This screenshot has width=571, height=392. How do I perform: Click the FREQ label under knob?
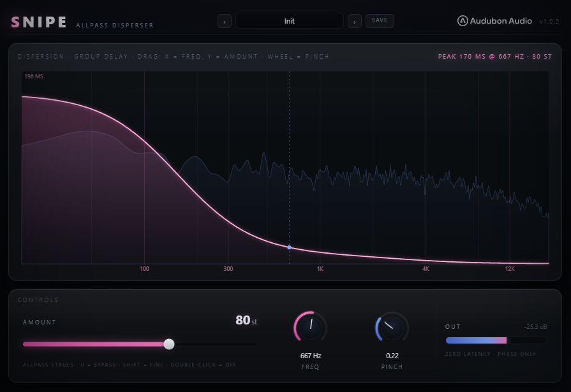[310, 367]
